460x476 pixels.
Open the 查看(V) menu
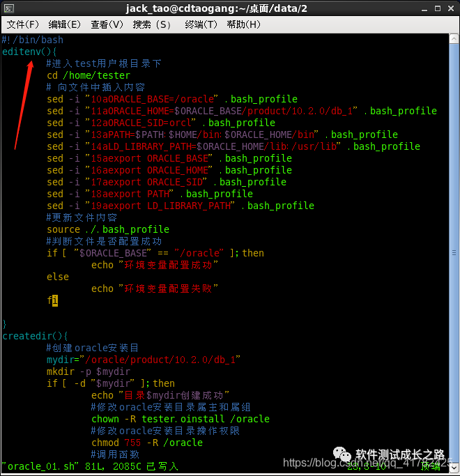(107, 24)
